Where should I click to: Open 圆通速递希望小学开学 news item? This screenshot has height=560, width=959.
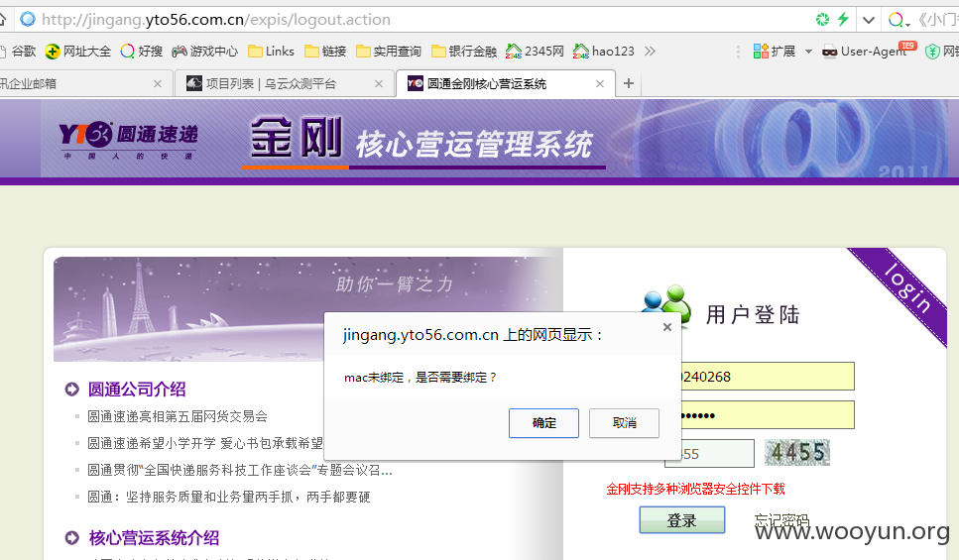pyautogui.click(x=205, y=443)
